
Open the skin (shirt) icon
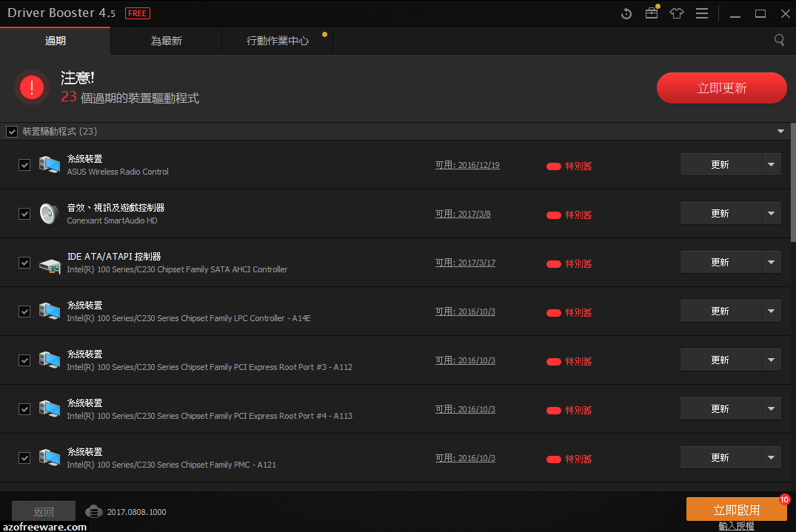[677, 14]
